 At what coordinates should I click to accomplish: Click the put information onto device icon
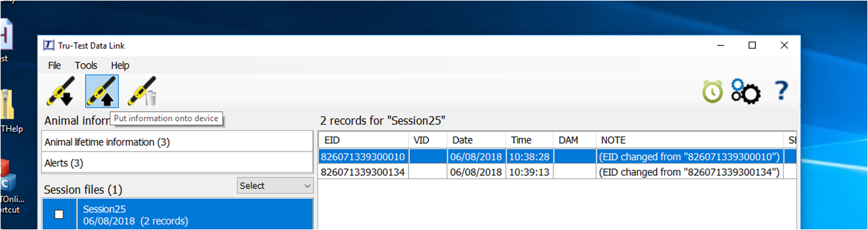click(x=101, y=91)
